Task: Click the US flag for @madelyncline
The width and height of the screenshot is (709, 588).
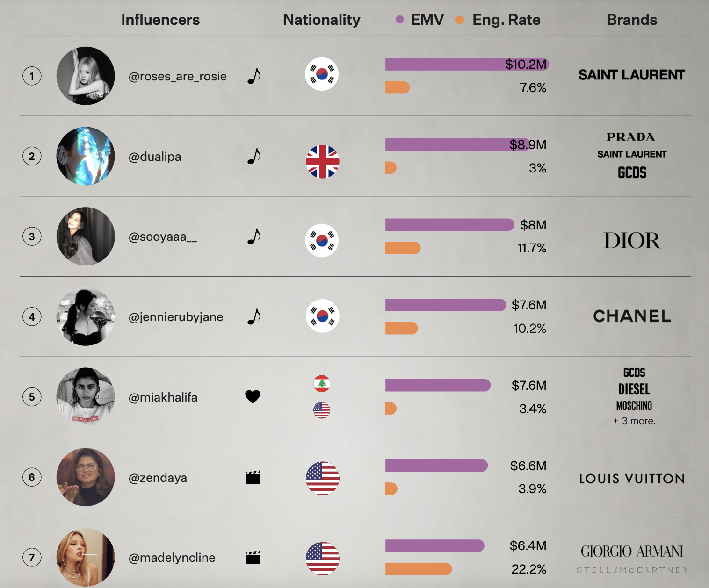Action: [322, 558]
